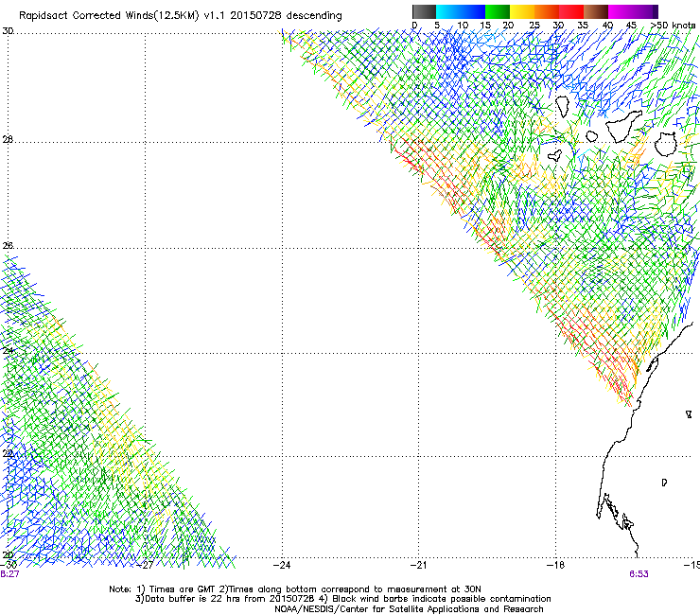
Task: Click the longitude label '-27' on the bottom axis
Action: [x=145, y=565]
